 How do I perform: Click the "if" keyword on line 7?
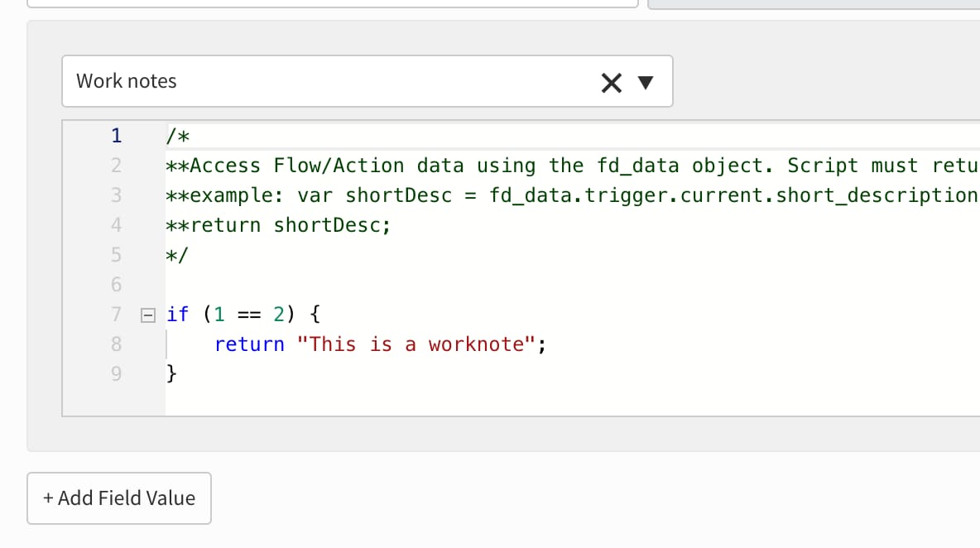[x=178, y=315]
